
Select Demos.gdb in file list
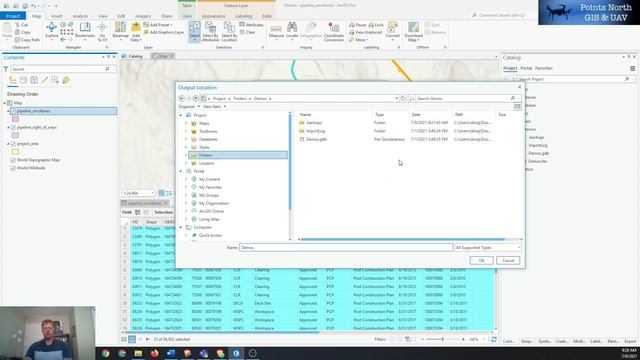316,139
